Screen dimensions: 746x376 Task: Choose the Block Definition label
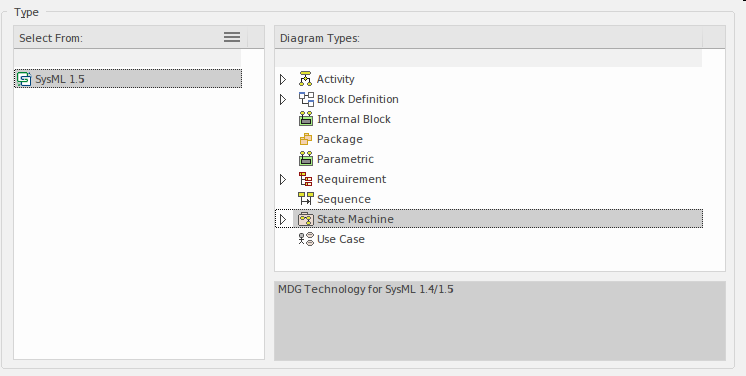(358, 99)
